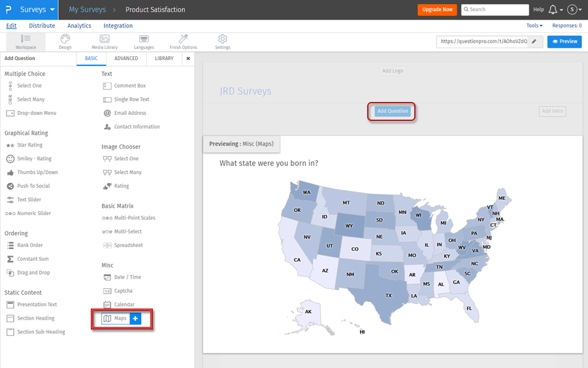Select the Star Rating question type
This screenshot has width=588, height=368.
point(29,145)
